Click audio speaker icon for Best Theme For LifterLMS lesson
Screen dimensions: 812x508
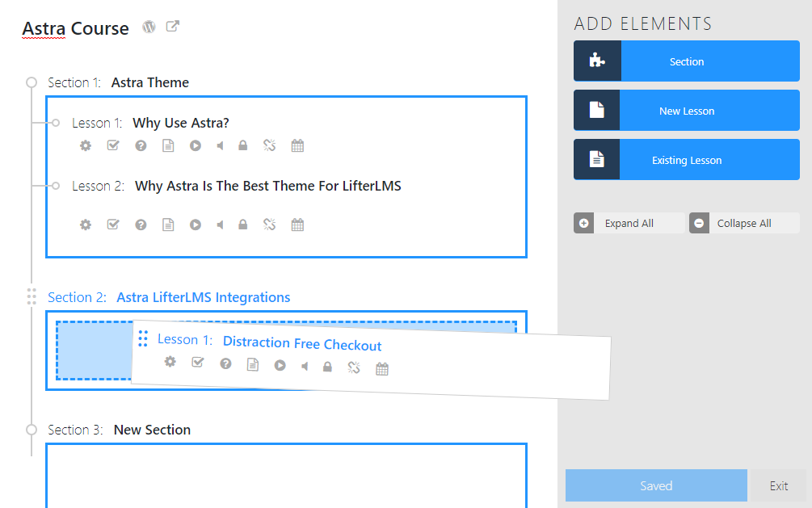[220, 225]
